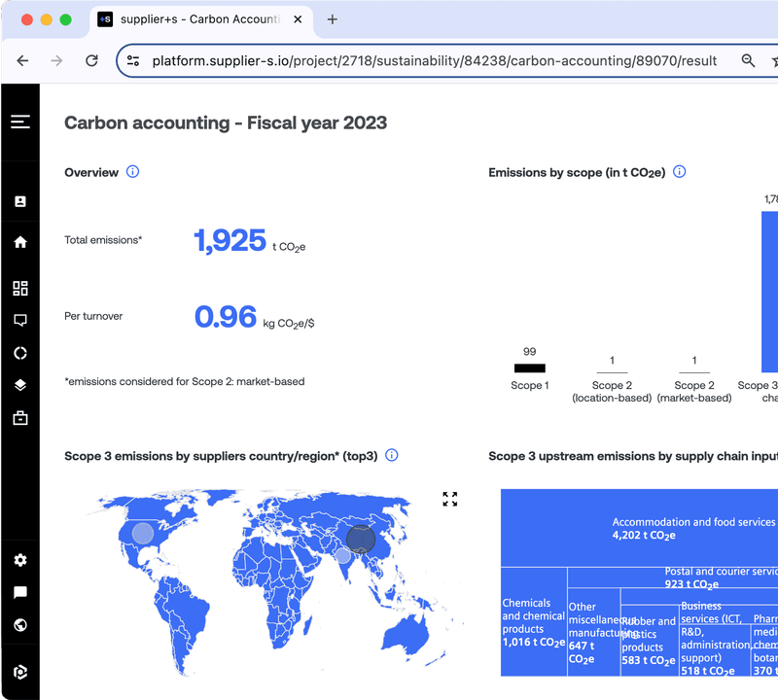This screenshot has width=778, height=700.
Task: Select the supplier+s Carbon Accounting tab
Action: click(201, 19)
